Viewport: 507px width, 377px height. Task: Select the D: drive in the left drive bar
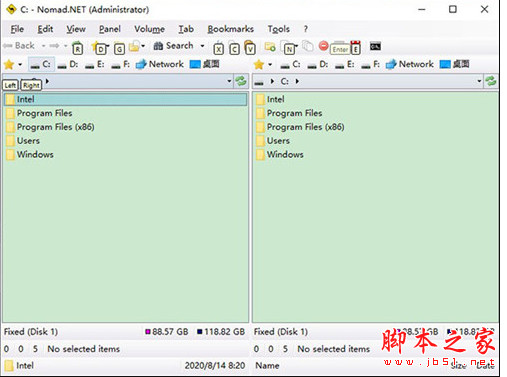pyautogui.click(x=68, y=64)
